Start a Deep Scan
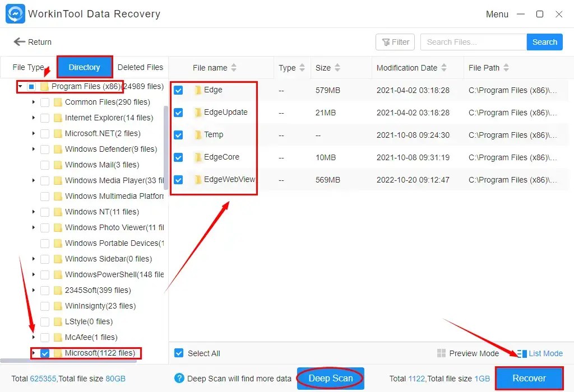Image resolution: width=574 pixels, height=392 pixels. (330, 378)
